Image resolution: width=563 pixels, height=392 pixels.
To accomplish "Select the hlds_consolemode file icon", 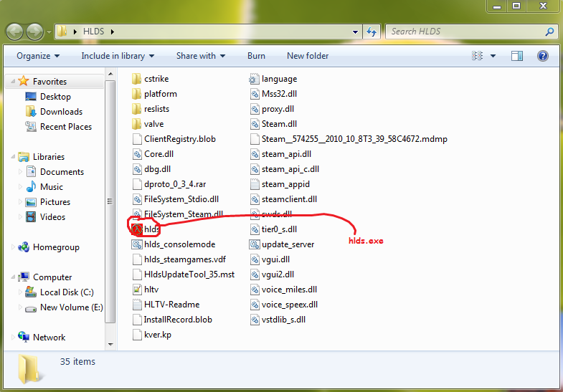I will 137,244.
